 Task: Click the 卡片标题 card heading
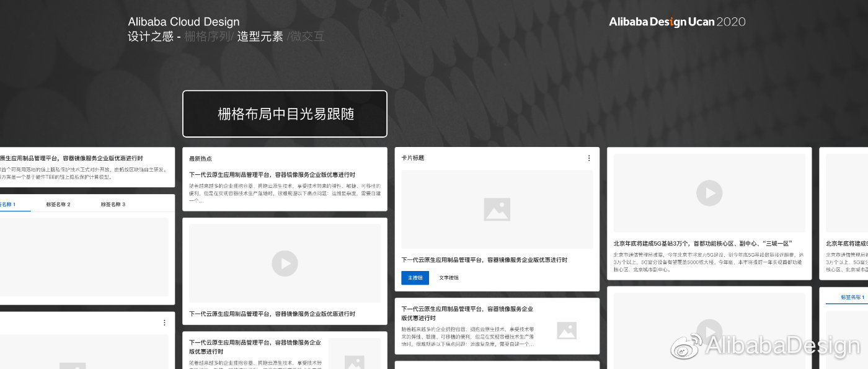click(x=413, y=158)
